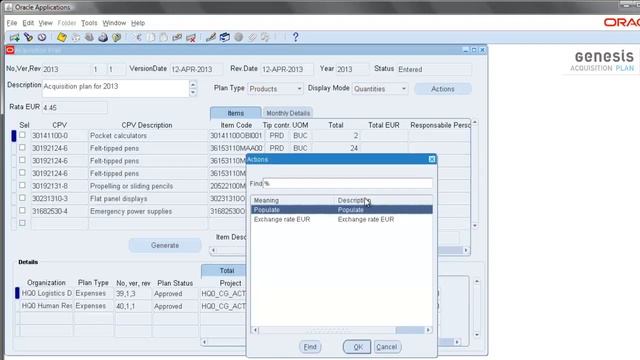Image resolution: width=640 pixels, height=360 pixels.
Task: Open the Help menu
Action: pos(138,23)
